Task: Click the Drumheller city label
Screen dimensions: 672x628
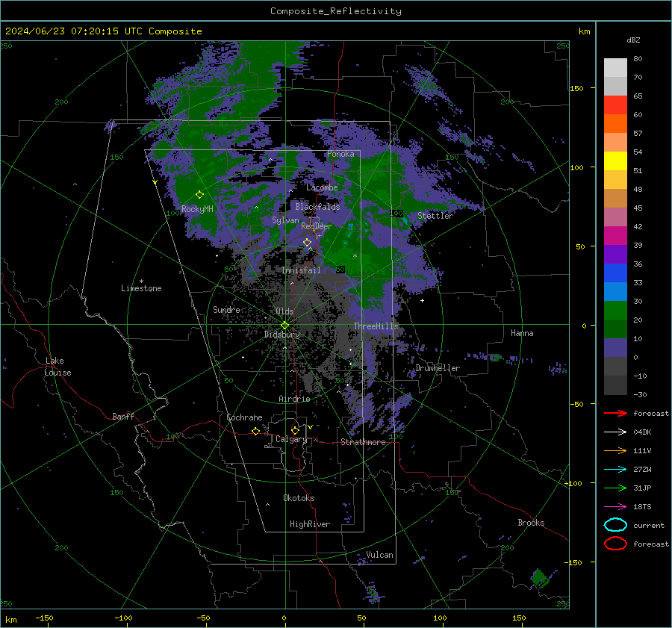Action: click(x=438, y=368)
